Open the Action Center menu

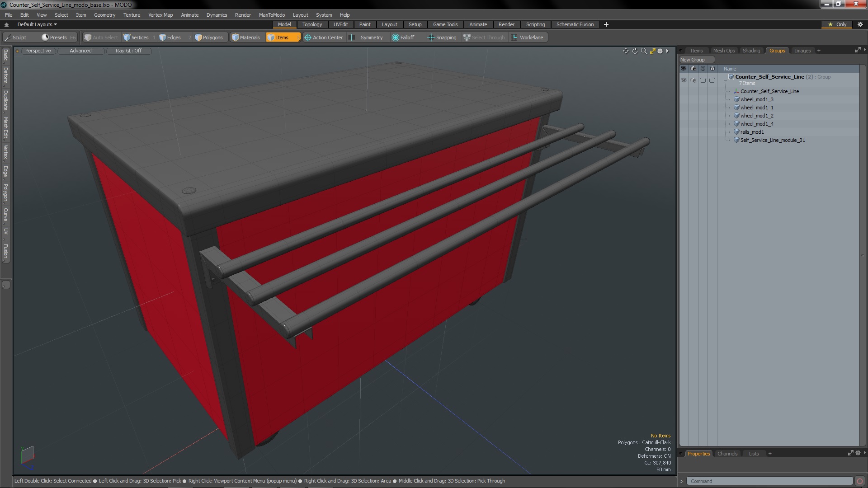click(x=324, y=38)
